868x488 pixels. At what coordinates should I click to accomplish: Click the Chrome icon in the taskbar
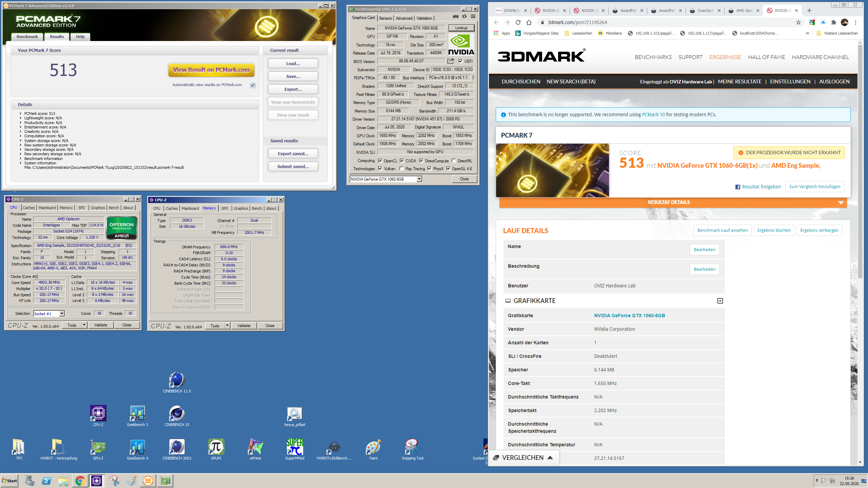[80, 481]
